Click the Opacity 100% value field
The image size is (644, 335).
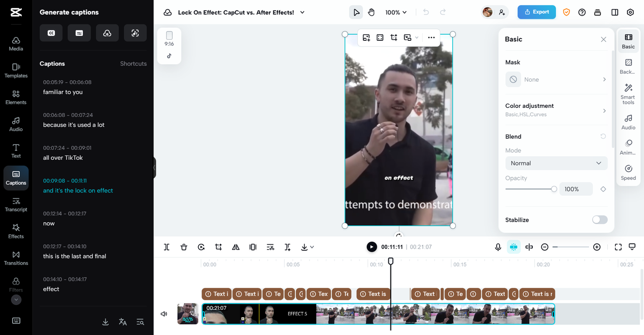click(576, 189)
